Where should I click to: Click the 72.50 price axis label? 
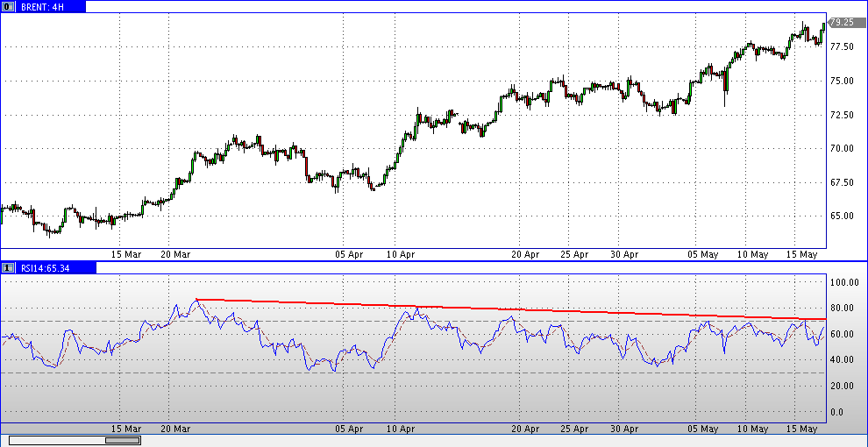point(842,115)
